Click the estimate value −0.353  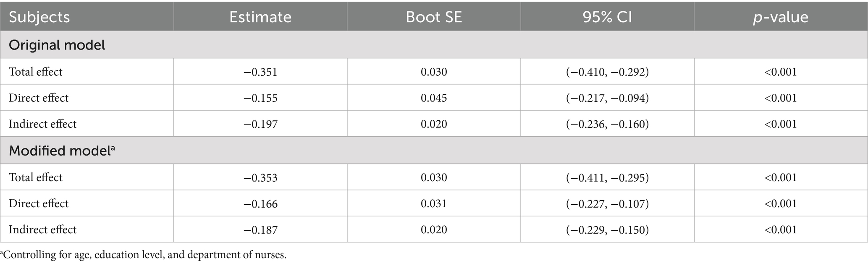pyautogui.click(x=260, y=177)
